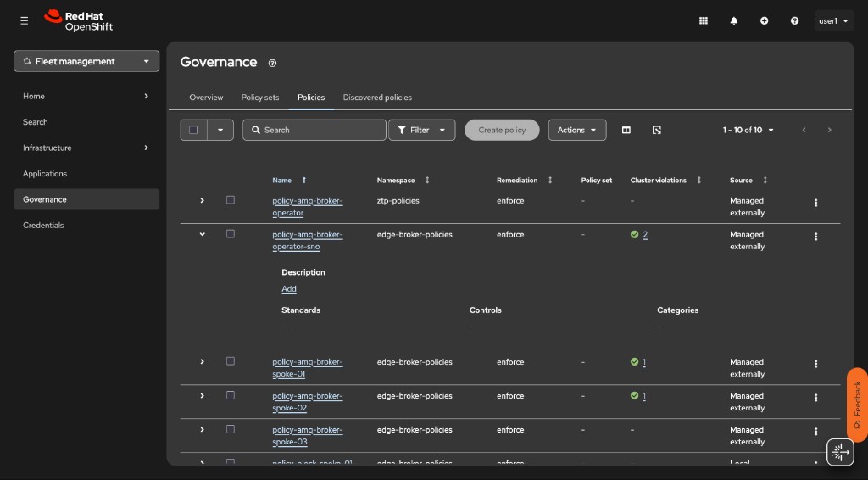
Task: Go to previous page arrow
Action: 804,130
